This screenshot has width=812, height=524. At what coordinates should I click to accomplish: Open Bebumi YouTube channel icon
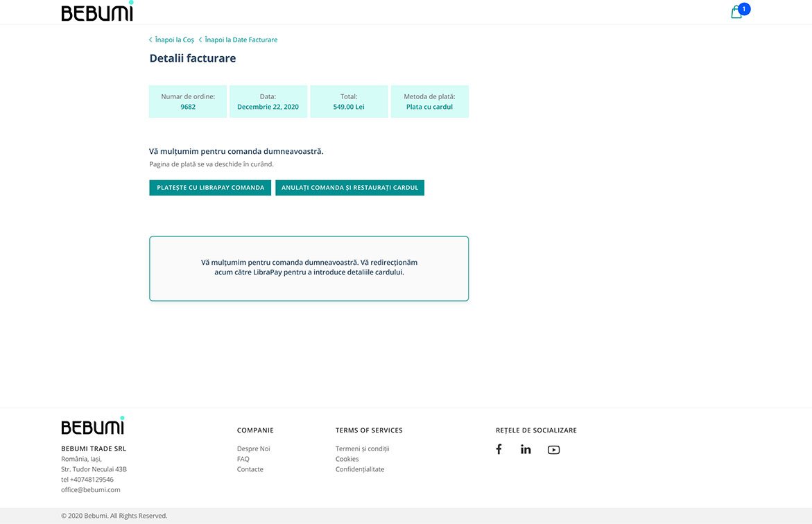pyautogui.click(x=553, y=450)
